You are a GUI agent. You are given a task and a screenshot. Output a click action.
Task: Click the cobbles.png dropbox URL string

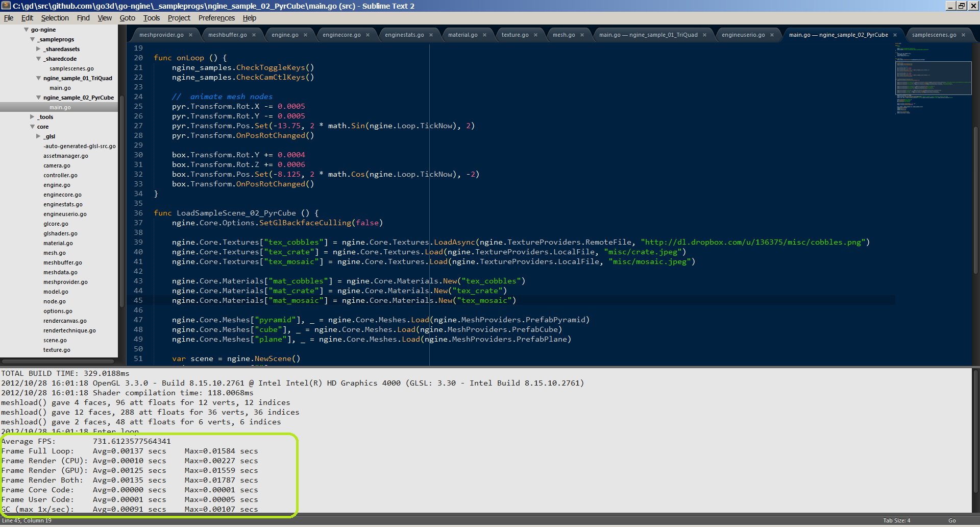pyautogui.click(x=753, y=242)
